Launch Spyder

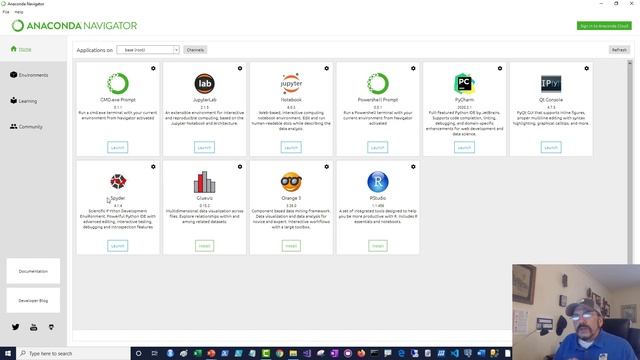pos(118,246)
